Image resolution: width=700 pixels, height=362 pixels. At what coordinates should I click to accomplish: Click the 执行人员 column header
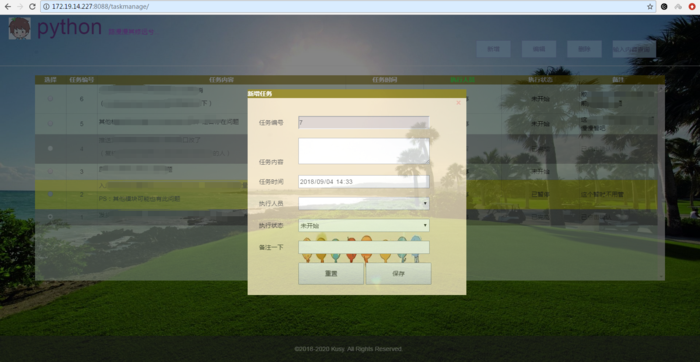[x=462, y=80]
